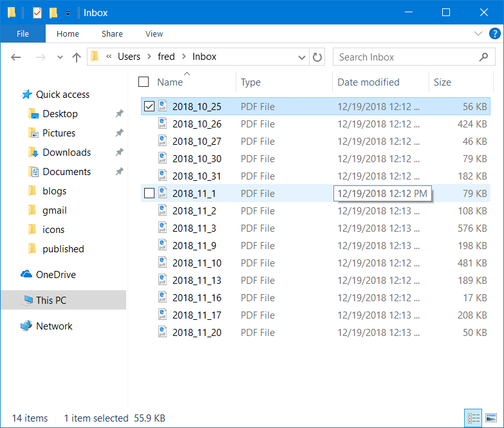Viewport: 504px width, 428px height.
Task: Switch to Large icons view in status bar
Action: pyautogui.click(x=491, y=418)
